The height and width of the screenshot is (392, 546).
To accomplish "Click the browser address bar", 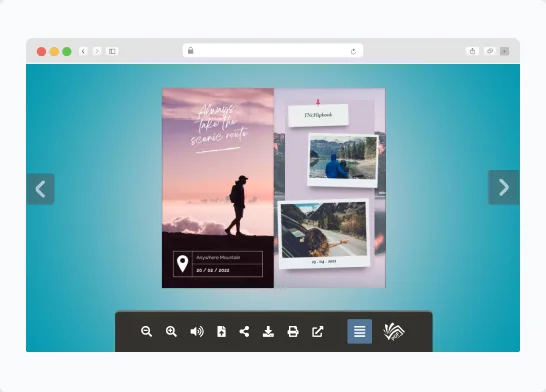I will click(x=273, y=50).
